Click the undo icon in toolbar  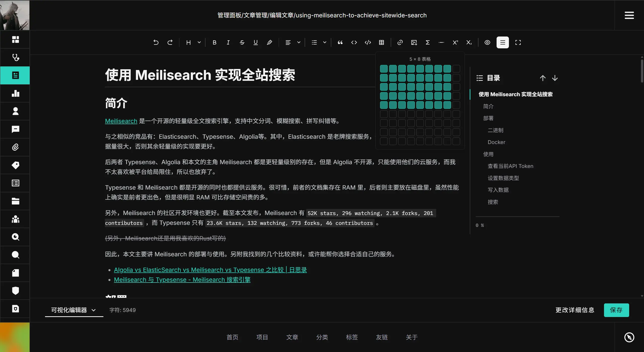(156, 42)
